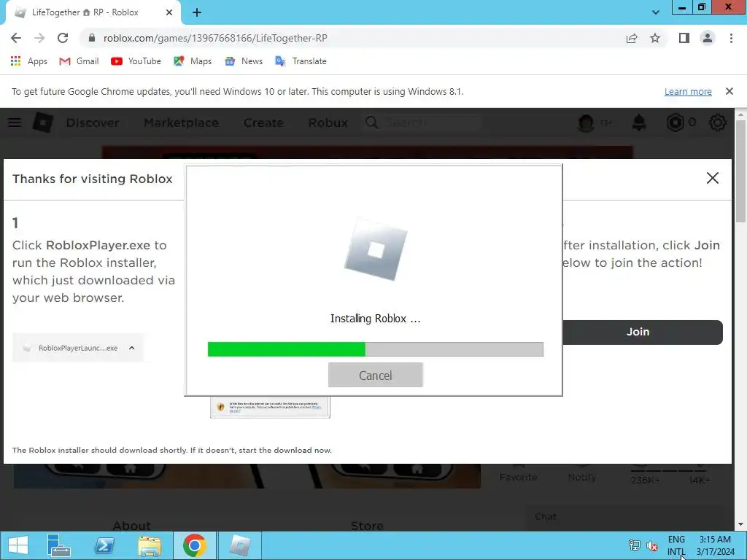The image size is (747, 560).
Task: Open the ENG INTL language indicator
Action: (x=676, y=545)
